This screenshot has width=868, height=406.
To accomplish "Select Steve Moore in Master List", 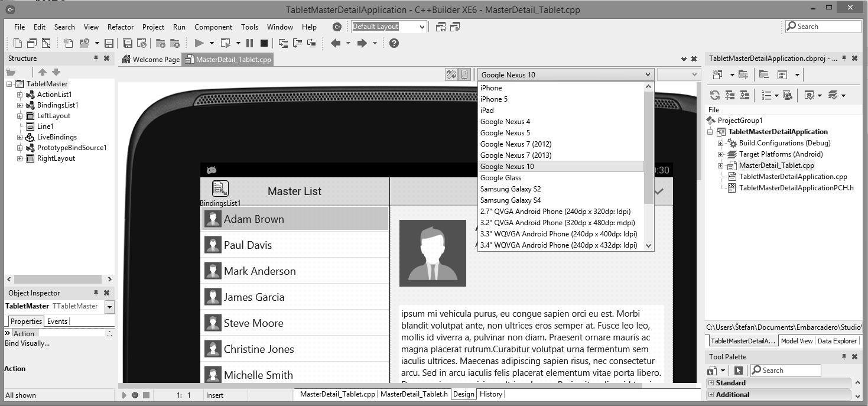I will click(295, 323).
